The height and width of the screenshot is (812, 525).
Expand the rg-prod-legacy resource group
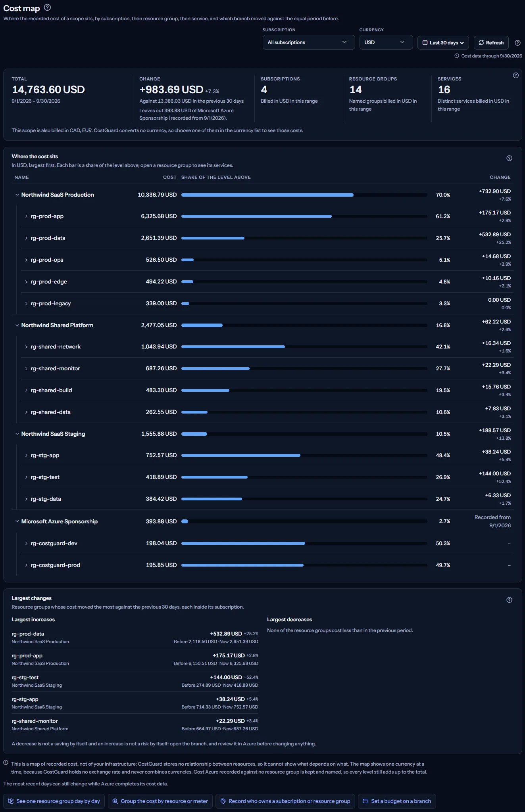pos(26,304)
